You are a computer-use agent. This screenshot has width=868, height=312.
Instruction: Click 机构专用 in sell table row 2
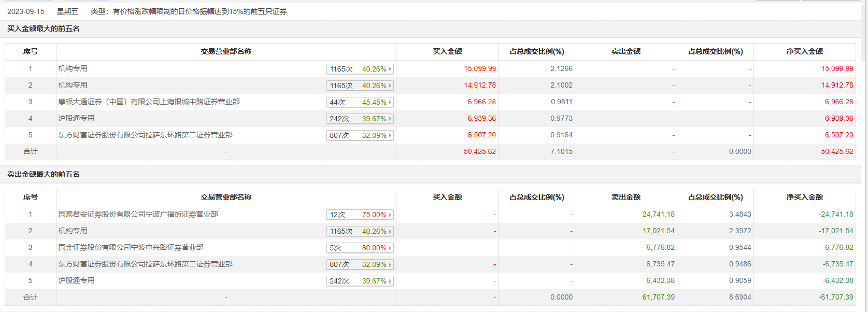73,231
